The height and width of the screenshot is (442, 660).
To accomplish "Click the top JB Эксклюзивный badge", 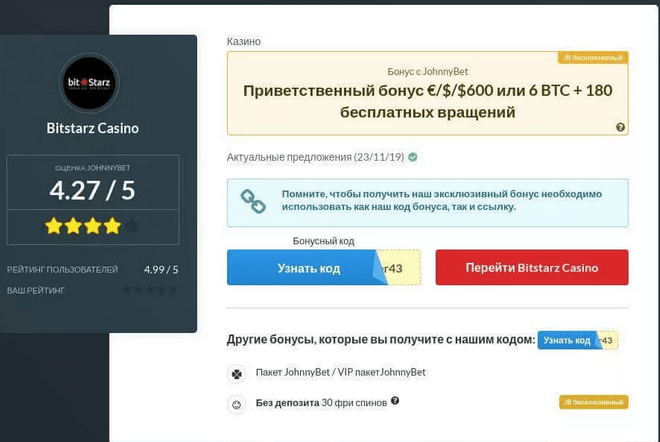I will point(592,58).
